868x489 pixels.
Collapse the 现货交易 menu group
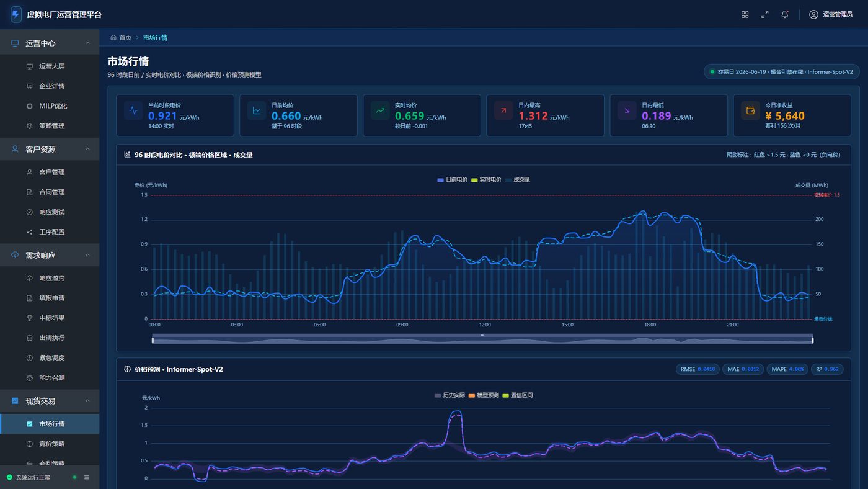coord(50,401)
